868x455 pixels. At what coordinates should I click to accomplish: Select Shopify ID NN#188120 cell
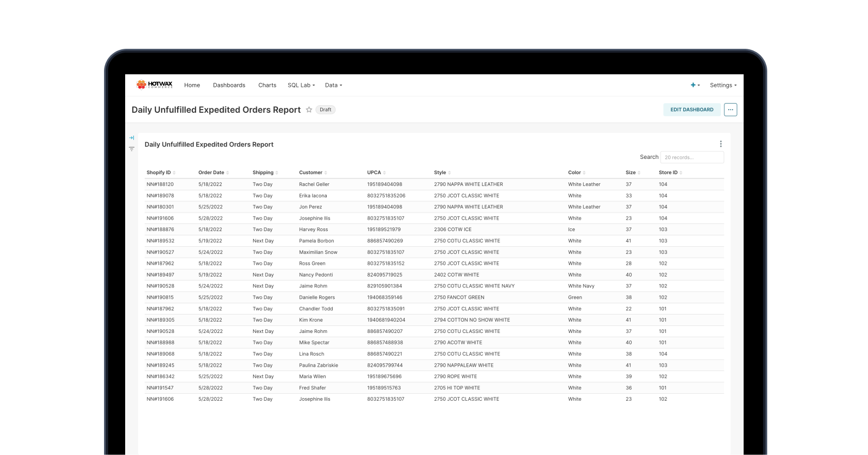coord(160,184)
